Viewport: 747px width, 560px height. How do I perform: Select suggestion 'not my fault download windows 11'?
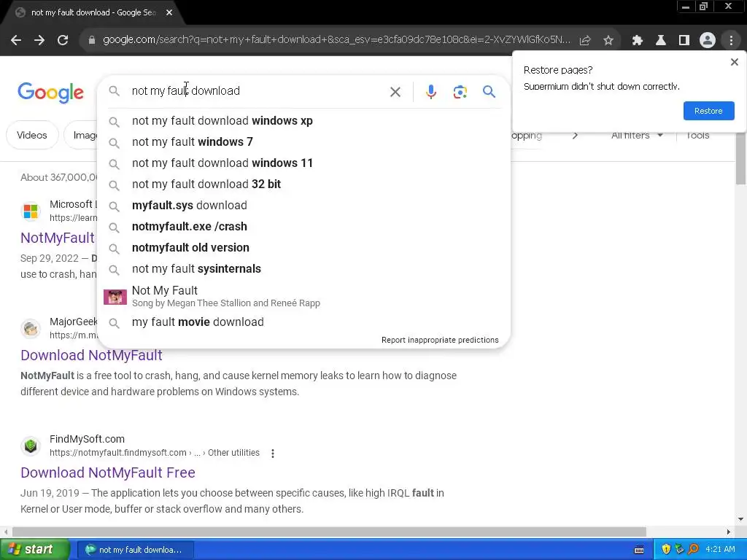[303, 163]
